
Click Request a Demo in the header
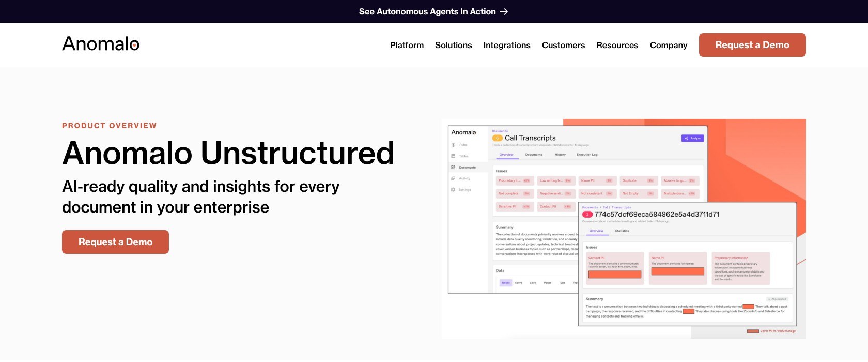(752, 45)
